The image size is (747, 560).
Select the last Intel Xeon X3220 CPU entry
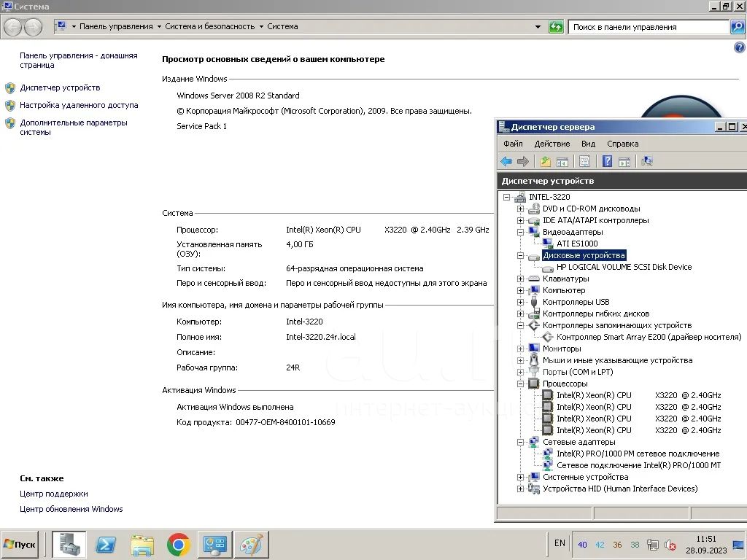pos(638,430)
